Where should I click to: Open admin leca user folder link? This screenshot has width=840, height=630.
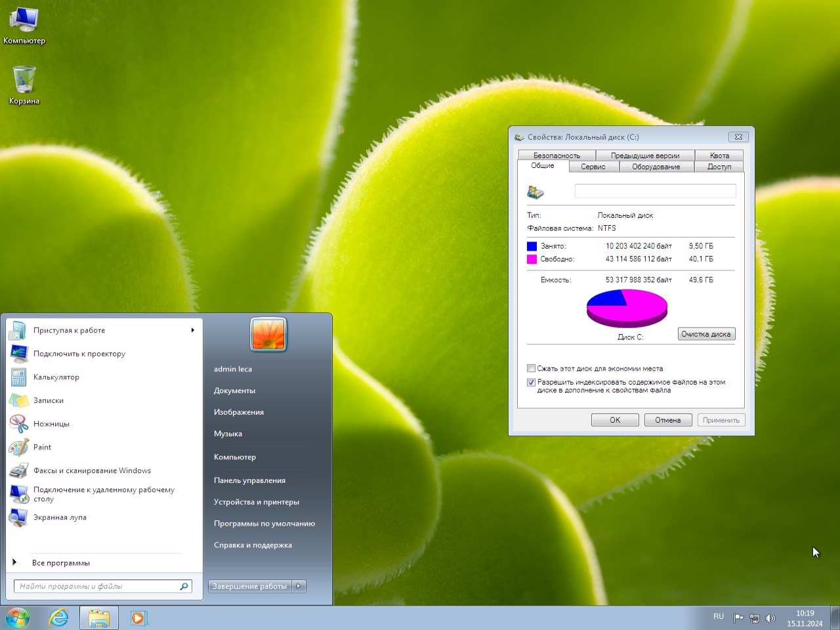click(x=233, y=369)
